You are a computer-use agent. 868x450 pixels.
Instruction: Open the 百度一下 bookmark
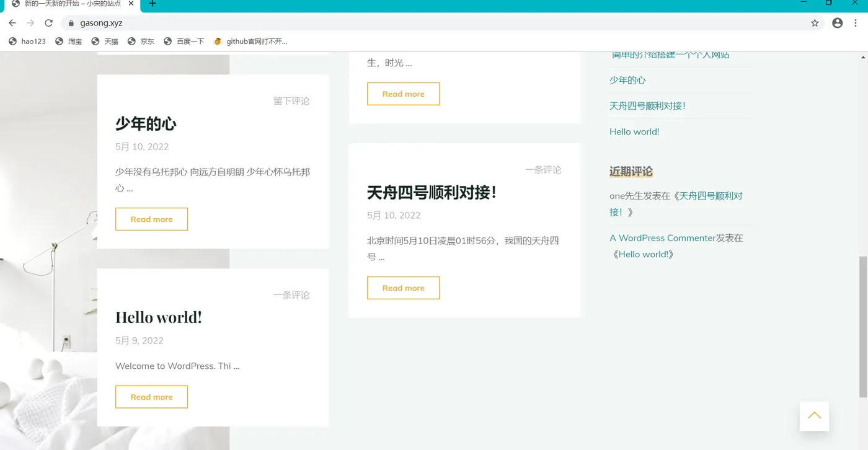tap(184, 42)
